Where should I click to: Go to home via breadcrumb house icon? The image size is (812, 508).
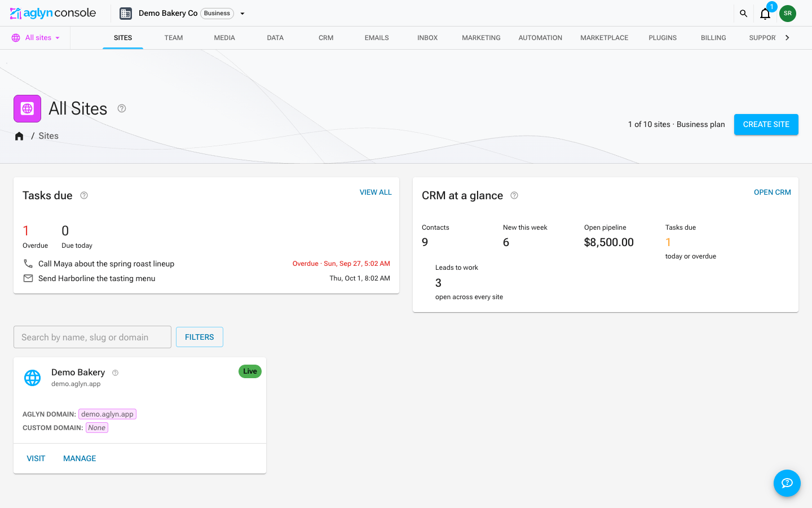pyautogui.click(x=19, y=136)
